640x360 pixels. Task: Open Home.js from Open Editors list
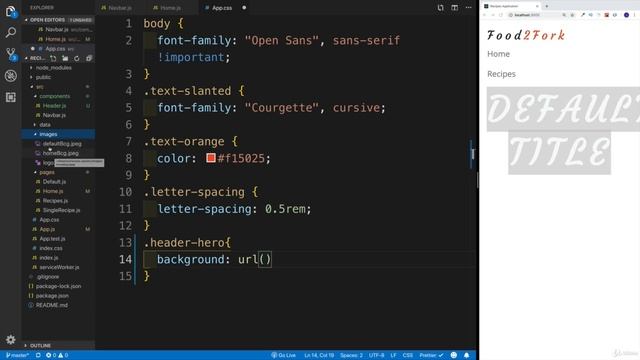pyautogui.click(x=56, y=39)
